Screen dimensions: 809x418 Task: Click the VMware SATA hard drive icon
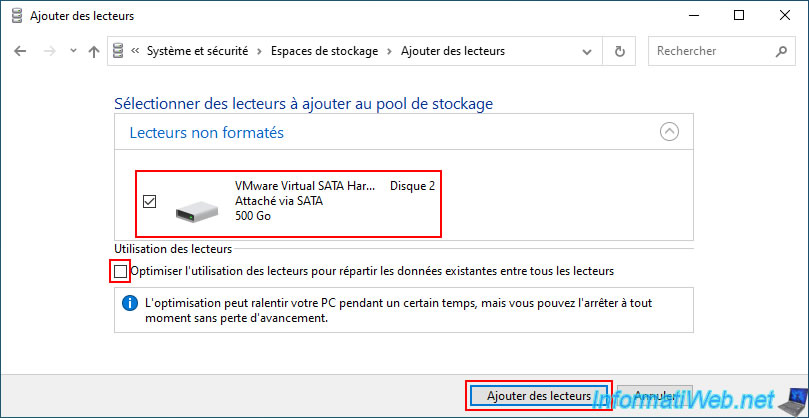tap(197, 213)
